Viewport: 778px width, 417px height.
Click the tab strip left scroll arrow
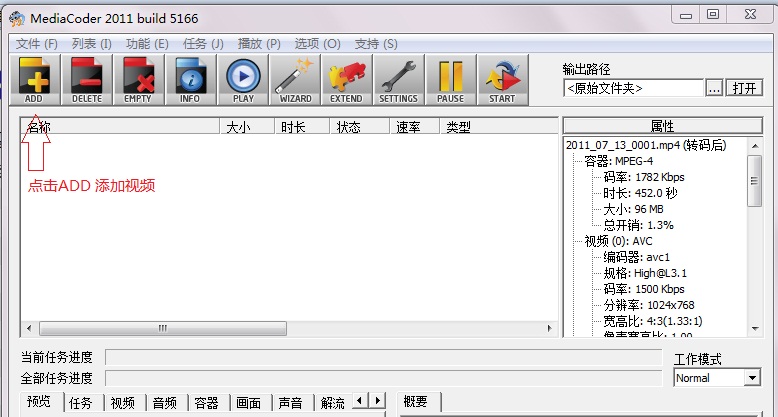click(x=360, y=400)
